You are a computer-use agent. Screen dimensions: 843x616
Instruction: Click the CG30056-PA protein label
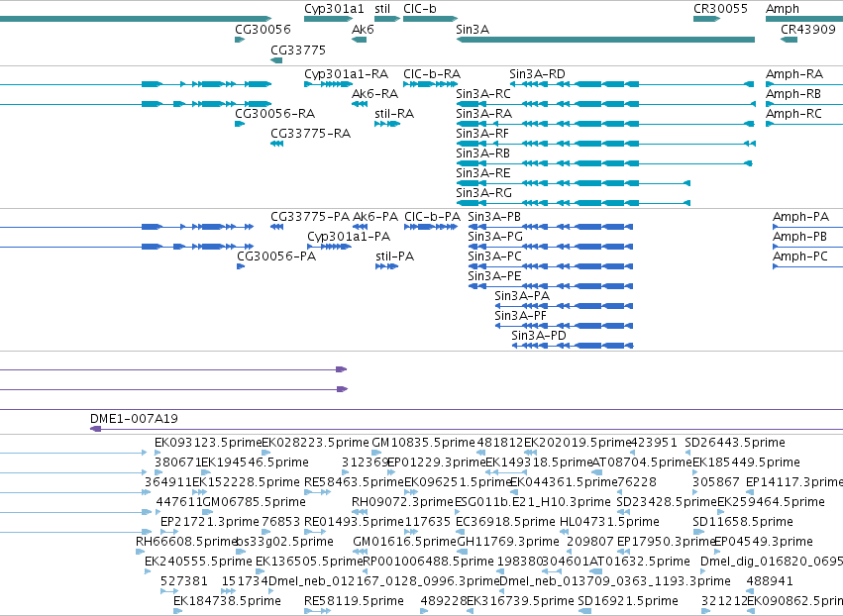[276, 257]
